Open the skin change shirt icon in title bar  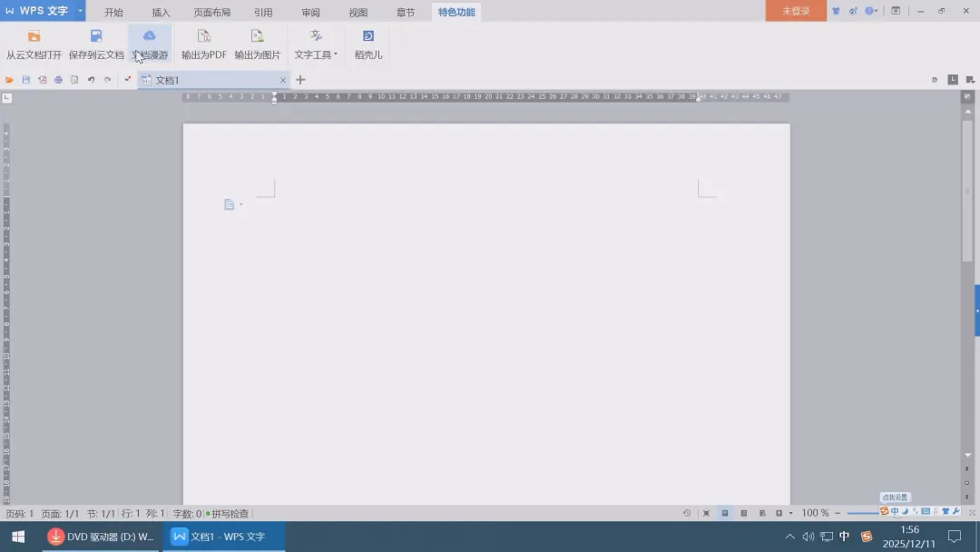[x=836, y=11]
